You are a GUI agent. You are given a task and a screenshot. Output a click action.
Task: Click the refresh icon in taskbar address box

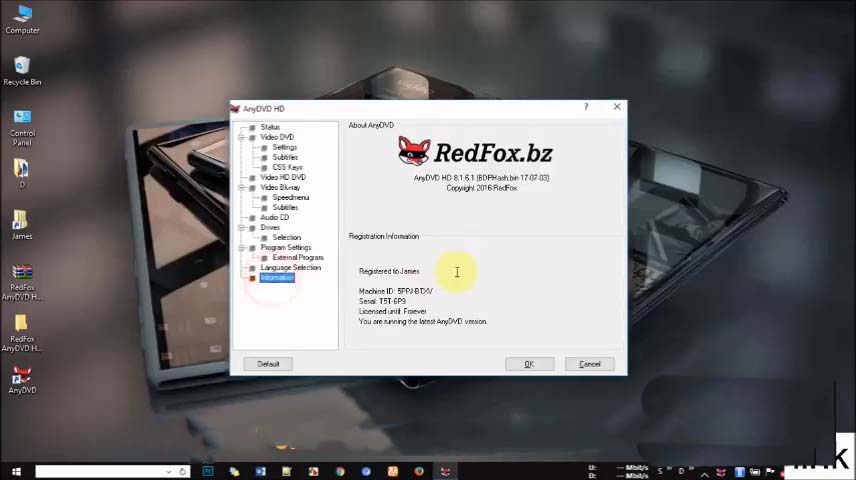pyautogui.click(x=182, y=471)
